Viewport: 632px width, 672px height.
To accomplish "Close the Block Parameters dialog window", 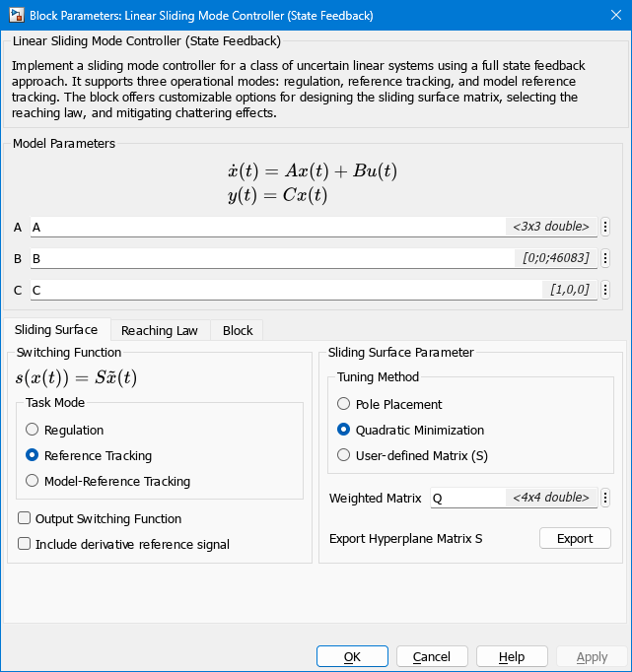I will pyautogui.click(x=608, y=16).
